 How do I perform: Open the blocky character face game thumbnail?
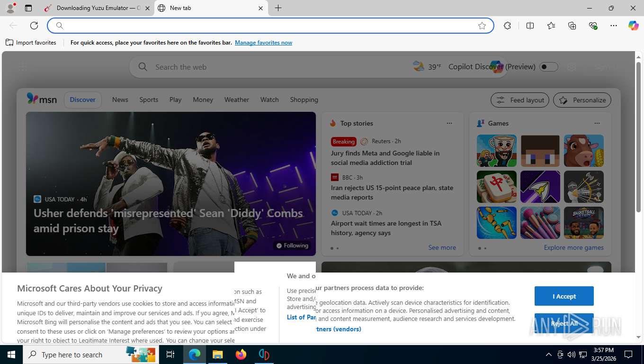(x=540, y=151)
